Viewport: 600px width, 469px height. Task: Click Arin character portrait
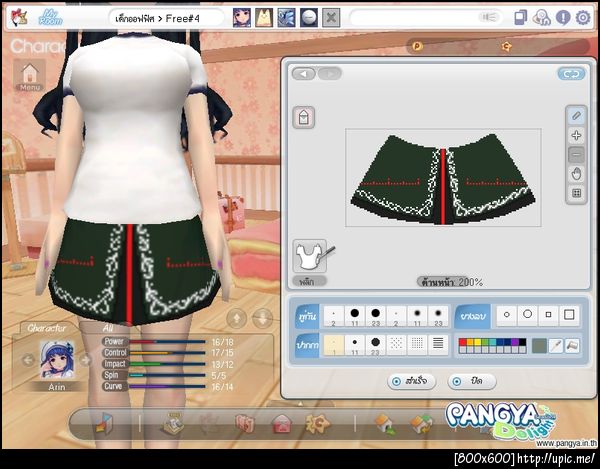pos(57,360)
